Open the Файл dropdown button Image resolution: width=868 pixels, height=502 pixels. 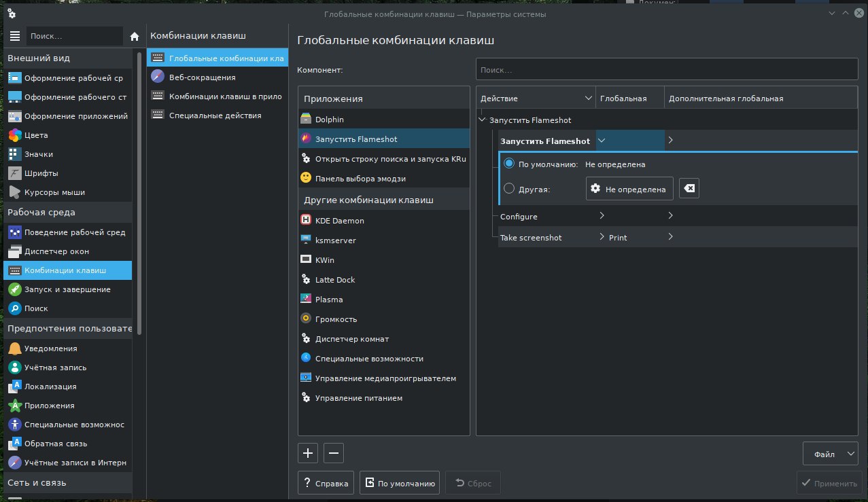tap(831, 454)
